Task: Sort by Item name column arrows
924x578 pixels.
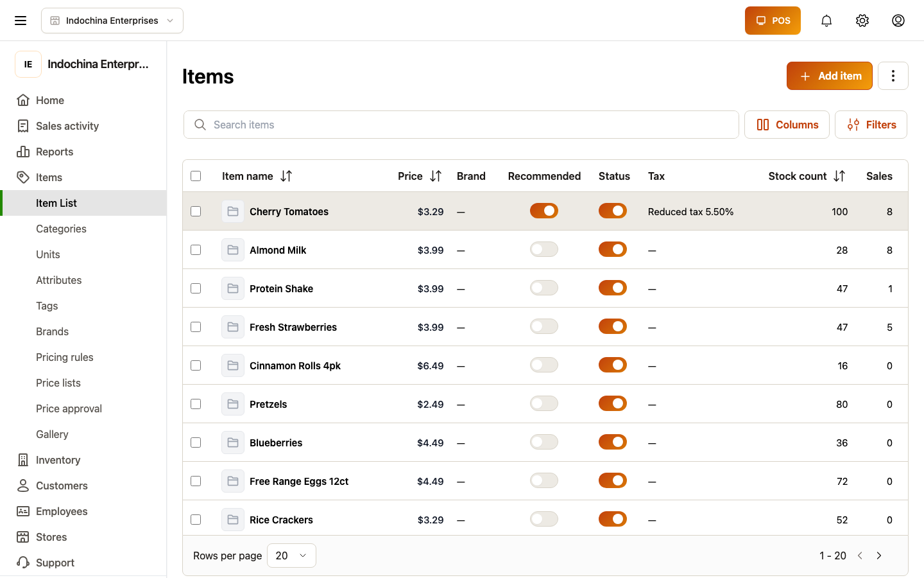Action: (286, 176)
